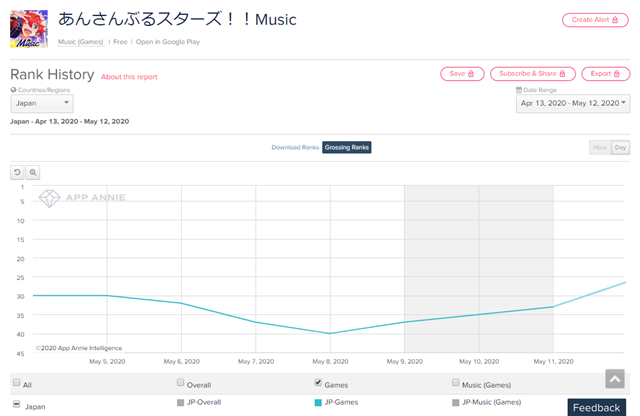Click the May 6, 2020 axis label
640x416 pixels.
pyautogui.click(x=182, y=361)
